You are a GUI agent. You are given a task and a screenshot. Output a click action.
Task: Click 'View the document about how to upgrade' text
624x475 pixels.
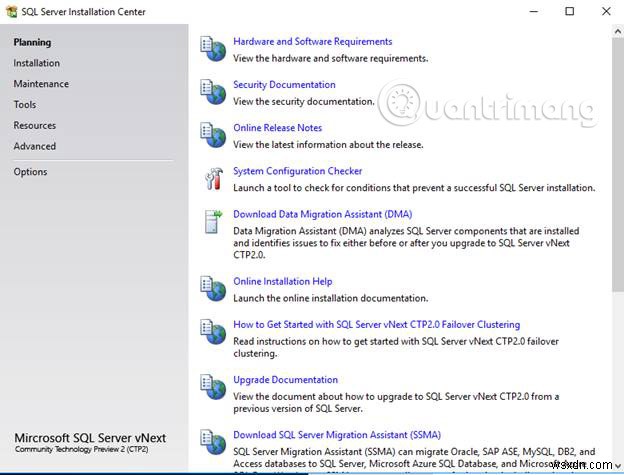point(396,402)
